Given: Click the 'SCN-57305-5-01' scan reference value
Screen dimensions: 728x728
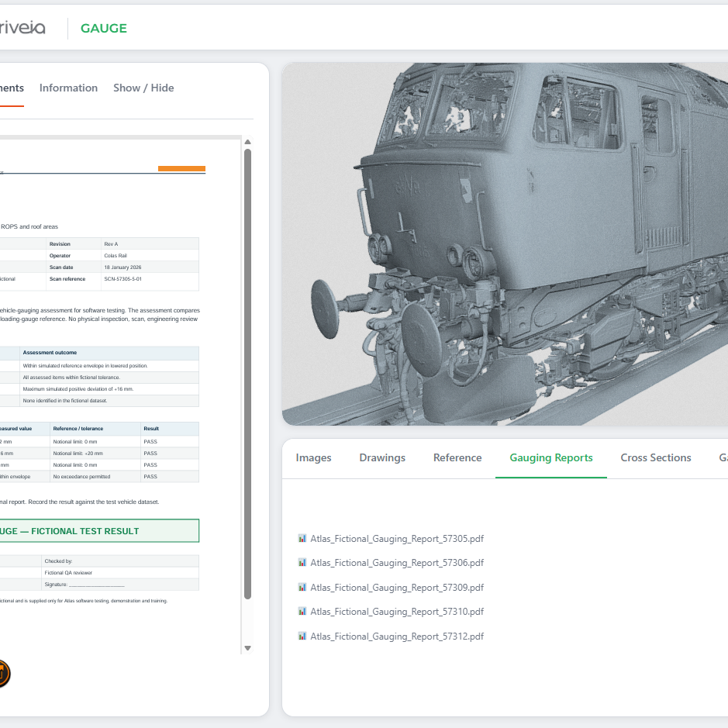Looking at the screenshot, I should point(123,279).
